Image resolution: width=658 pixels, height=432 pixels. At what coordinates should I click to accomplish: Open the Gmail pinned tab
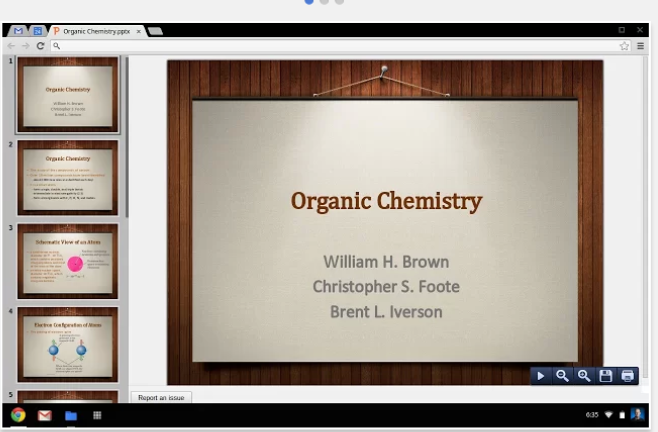(18, 31)
